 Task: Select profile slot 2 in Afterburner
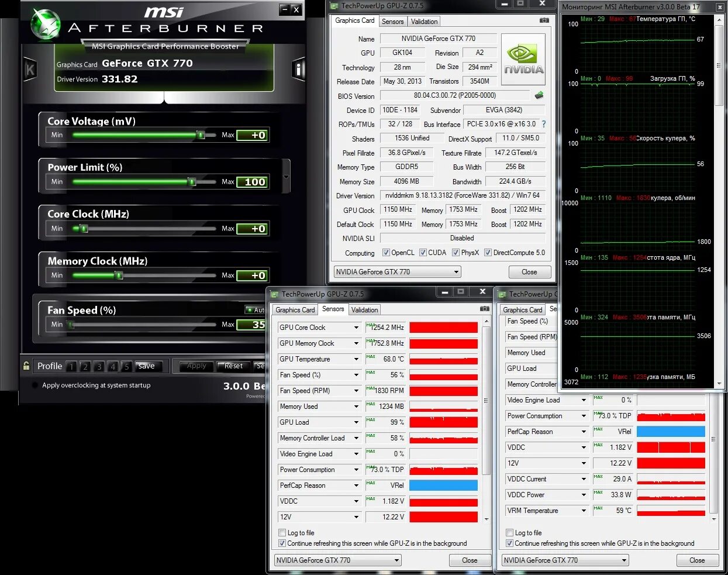tap(85, 367)
